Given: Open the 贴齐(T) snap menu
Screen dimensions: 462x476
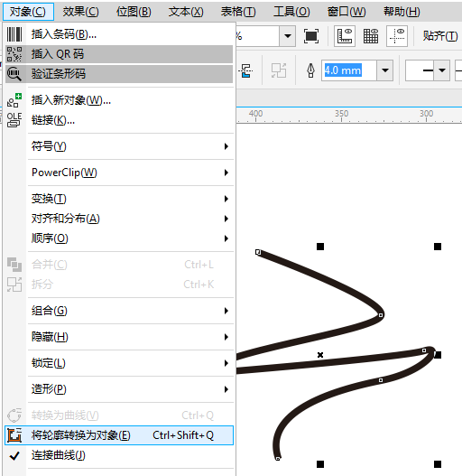Looking at the screenshot, I should click(440, 36).
